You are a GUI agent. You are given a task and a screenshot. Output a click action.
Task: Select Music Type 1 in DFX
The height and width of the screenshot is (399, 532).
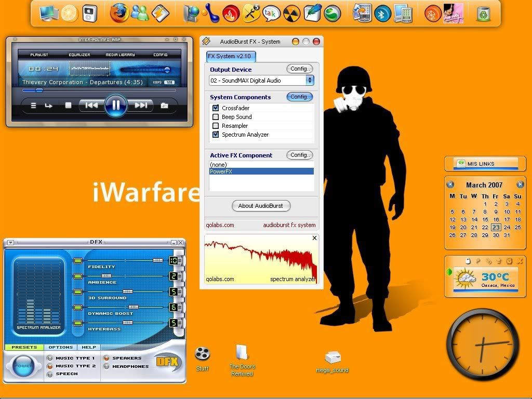pos(50,358)
